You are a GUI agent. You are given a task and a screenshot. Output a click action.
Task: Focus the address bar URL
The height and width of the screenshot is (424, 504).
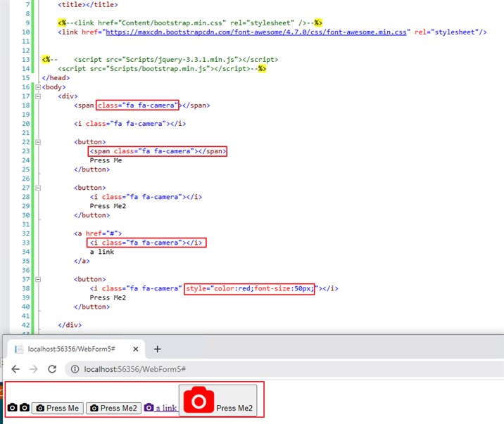[134, 369]
